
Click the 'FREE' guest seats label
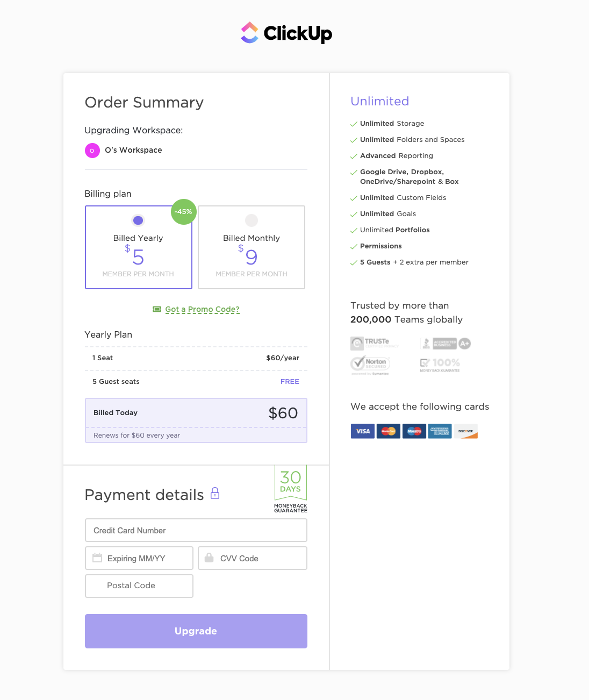[290, 382]
